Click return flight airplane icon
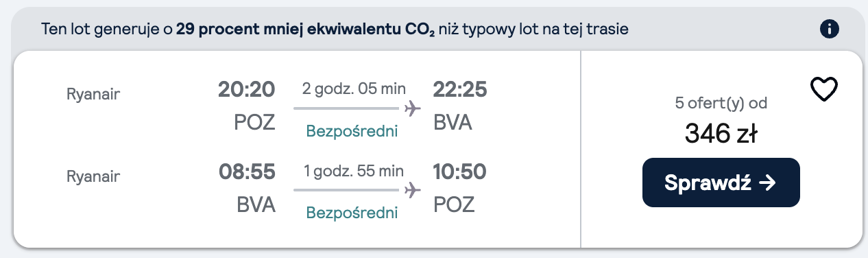The image size is (868, 258). 412,190
